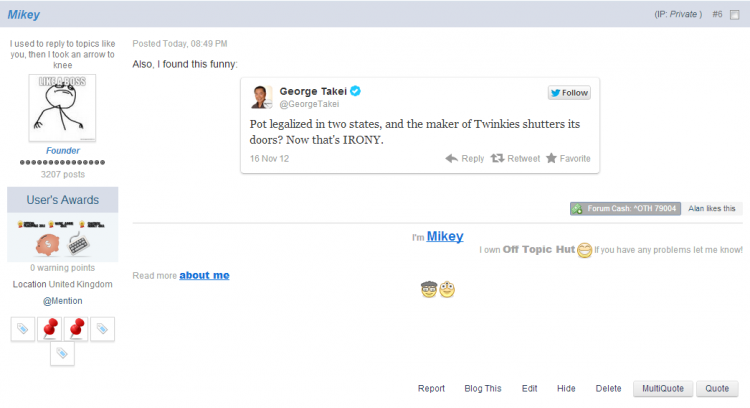This screenshot has height=408, width=750.
Task: Choose Blog This option
Action: pyautogui.click(x=483, y=388)
